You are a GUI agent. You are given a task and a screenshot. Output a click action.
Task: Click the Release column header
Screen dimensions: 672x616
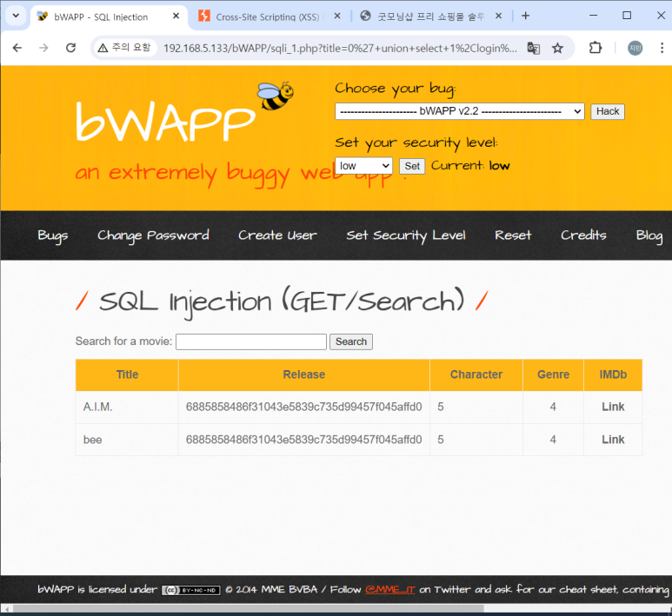point(304,374)
